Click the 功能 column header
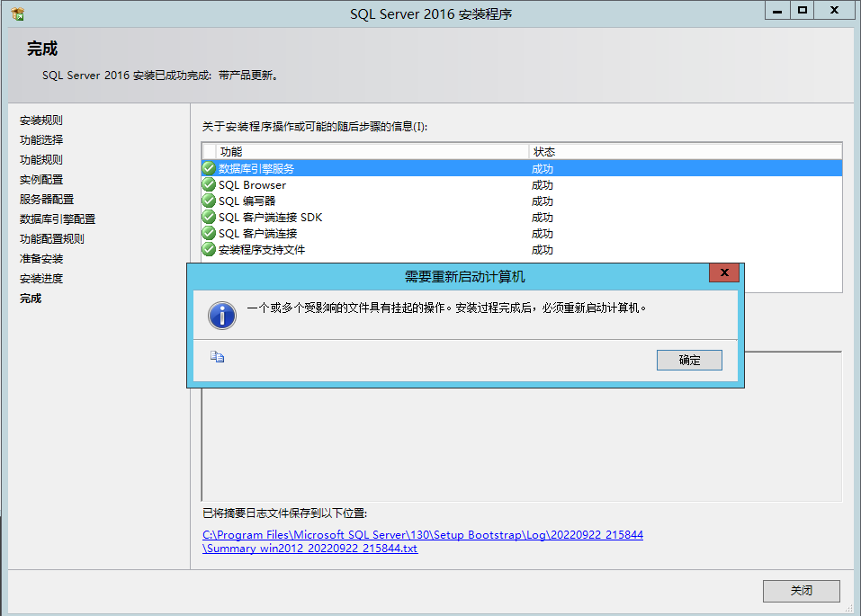Image resolution: width=861 pixels, height=616 pixels. pyautogui.click(x=372, y=152)
